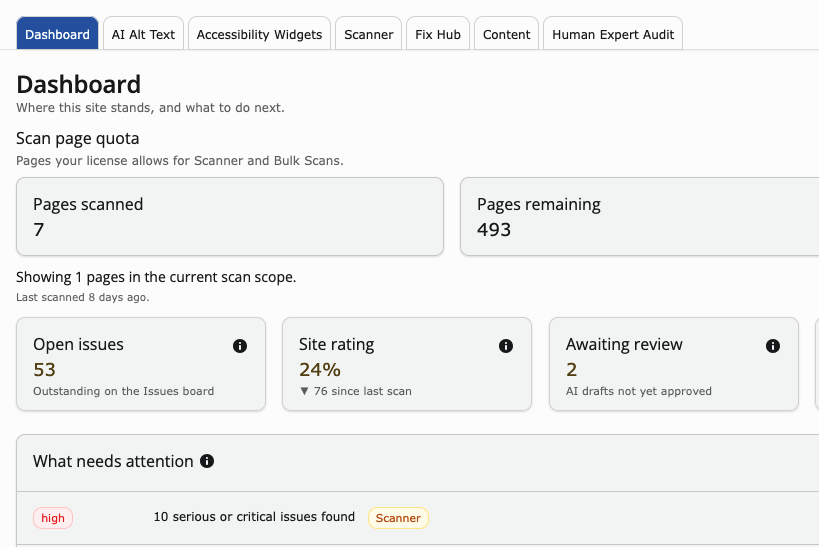
Task: Open the Human Expert Audit tab
Action: coord(613,33)
